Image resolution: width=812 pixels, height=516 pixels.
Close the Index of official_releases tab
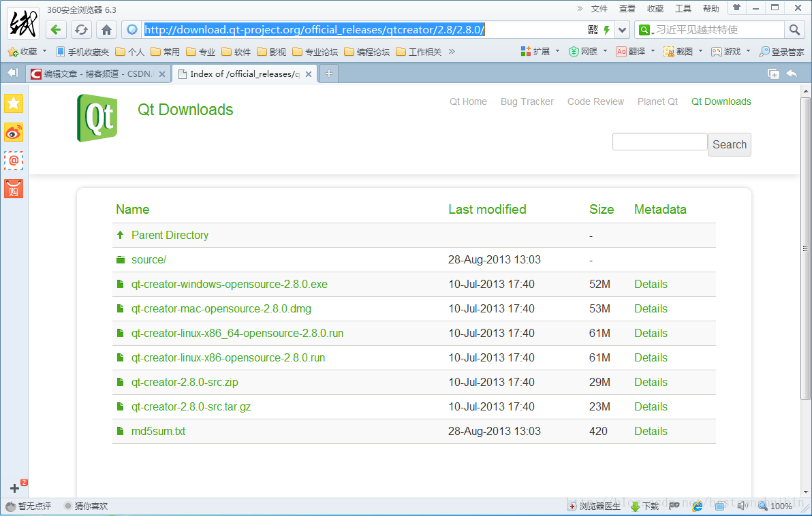pos(308,74)
